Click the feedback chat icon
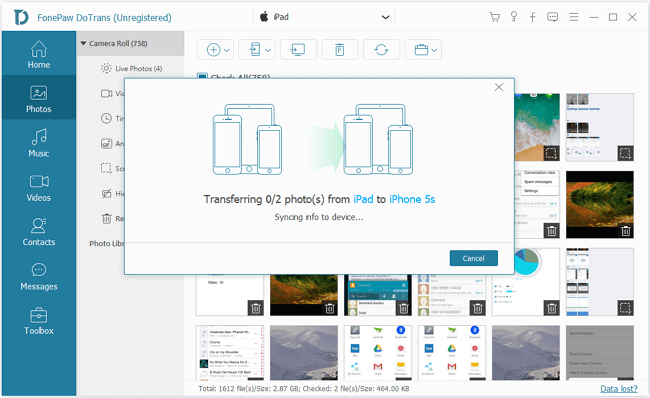The height and width of the screenshot is (398, 650). [552, 17]
